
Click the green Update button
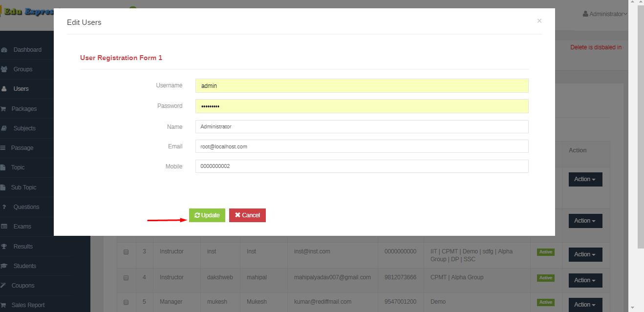pyautogui.click(x=207, y=215)
